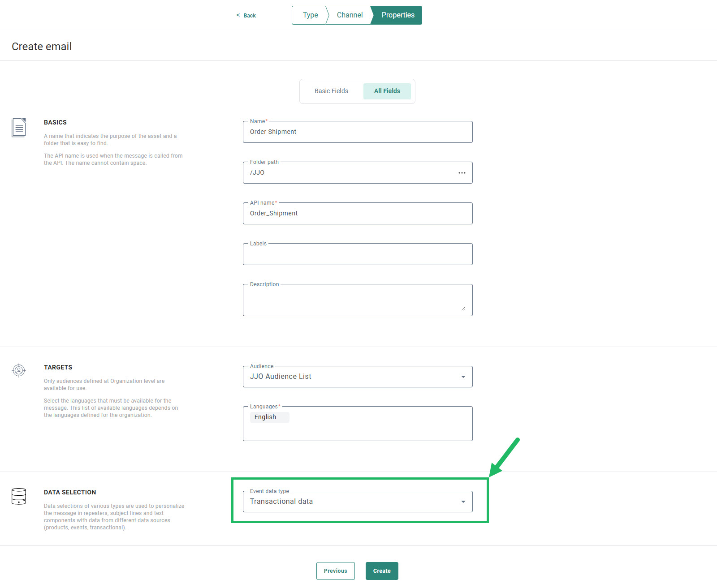Click the Data Selection database icon
The image size is (717, 588).
(19, 496)
